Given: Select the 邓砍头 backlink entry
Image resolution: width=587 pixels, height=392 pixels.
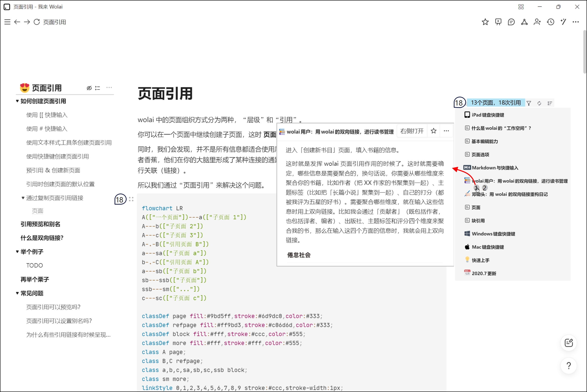Looking at the screenshot, I should 509,194.
